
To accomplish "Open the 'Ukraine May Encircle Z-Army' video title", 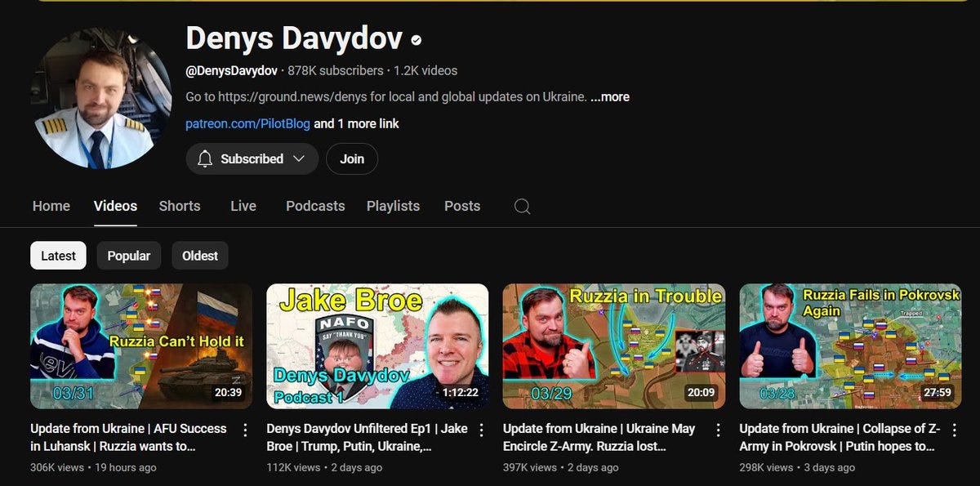I will [599, 438].
